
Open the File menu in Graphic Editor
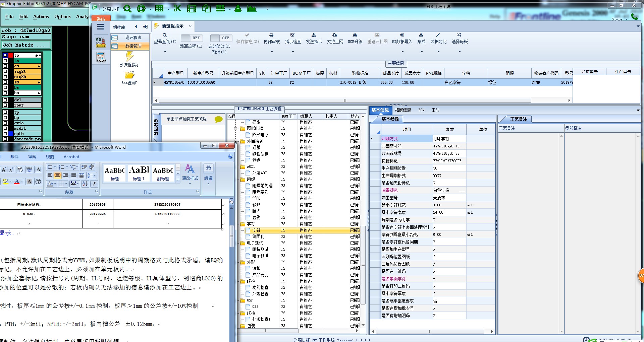[x=9, y=16]
